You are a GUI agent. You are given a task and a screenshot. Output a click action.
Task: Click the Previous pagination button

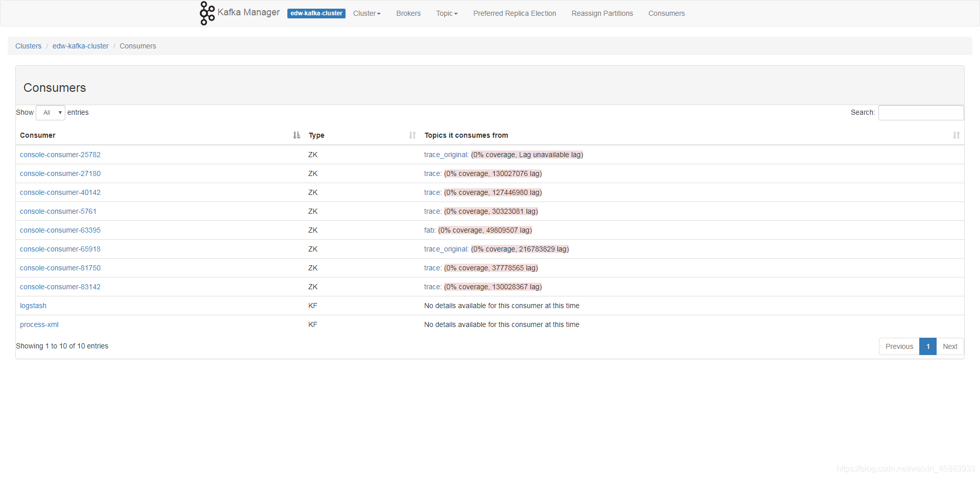(899, 346)
